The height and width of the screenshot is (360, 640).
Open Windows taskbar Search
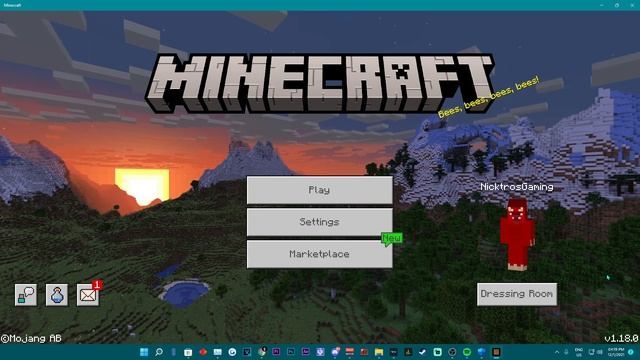point(159,352)
